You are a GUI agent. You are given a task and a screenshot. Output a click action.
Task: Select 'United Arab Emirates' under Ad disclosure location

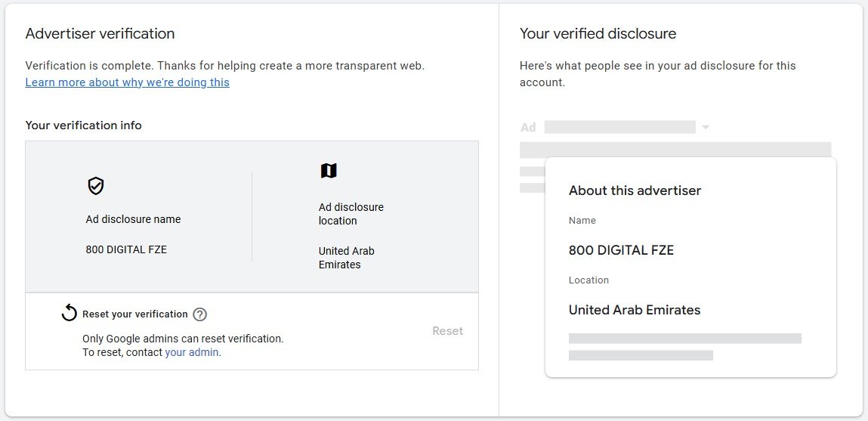coord(347,258)
